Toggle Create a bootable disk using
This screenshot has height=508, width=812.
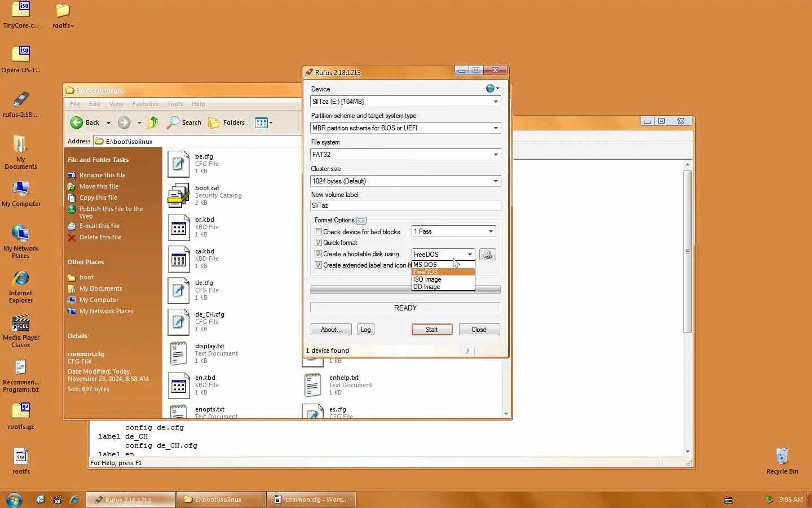[318, 254]
